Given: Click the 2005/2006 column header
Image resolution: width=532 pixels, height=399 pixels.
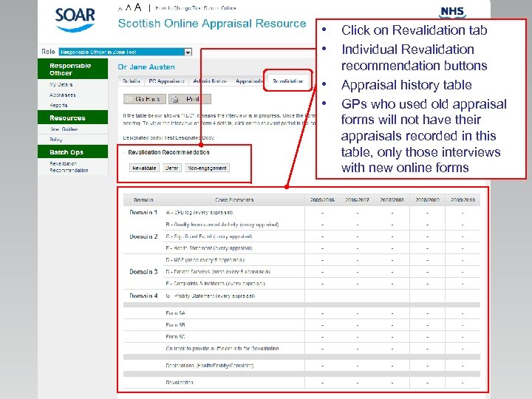Looking at the screenshot, I should [x=322, y=199].
